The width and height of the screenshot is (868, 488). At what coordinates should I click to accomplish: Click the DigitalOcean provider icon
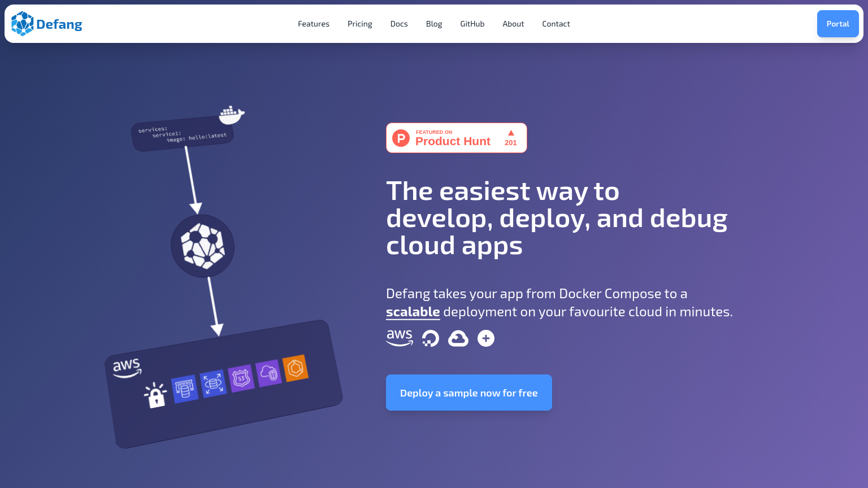coord(430,338)
